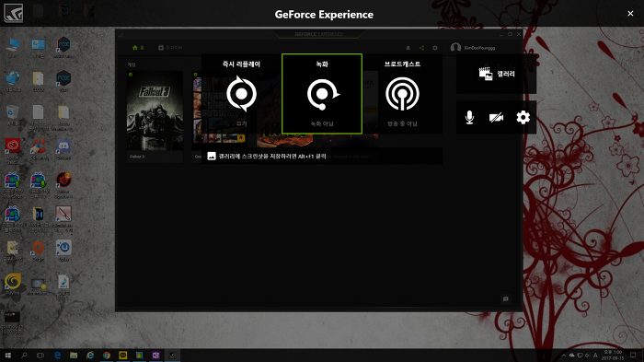Open the Gallery (갤러리) button
644x362 pixels.
pyautogui.click(x=496, y=74)
